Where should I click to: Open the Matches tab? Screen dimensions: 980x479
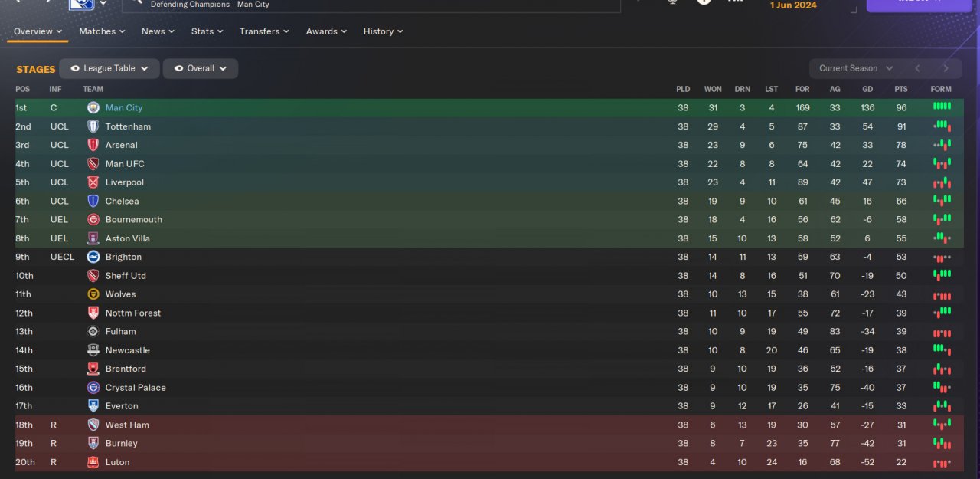(103, 31)
